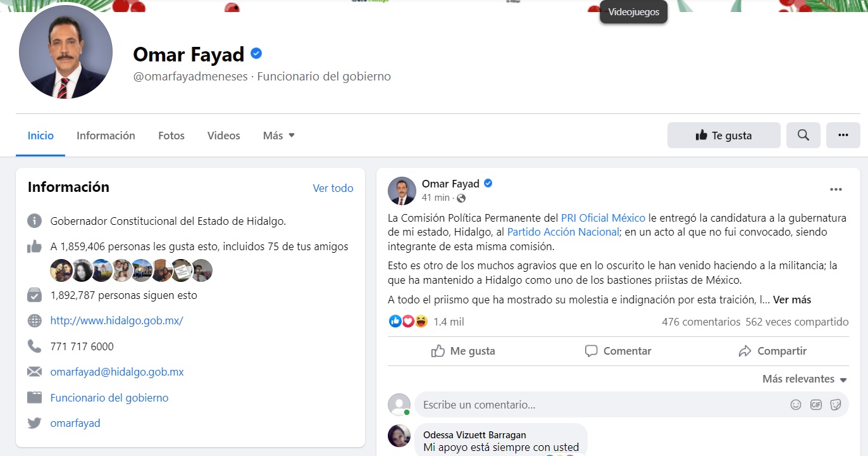
Task: Open the Más relevantes comment sort dropdown
Action: tap(805, 379)
